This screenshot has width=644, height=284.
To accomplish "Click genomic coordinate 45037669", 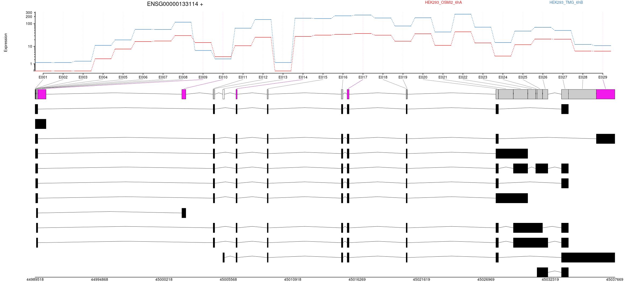I will pyautogui.click(x=615, y=279).
